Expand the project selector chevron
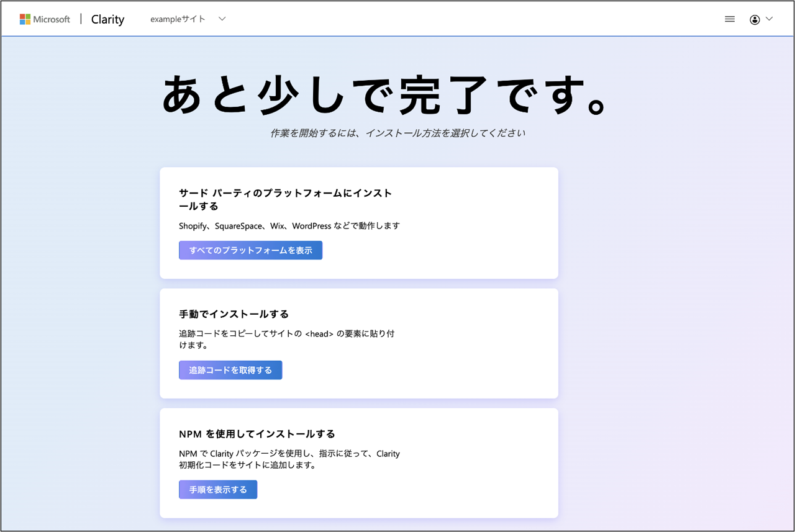 pos(222,19)
